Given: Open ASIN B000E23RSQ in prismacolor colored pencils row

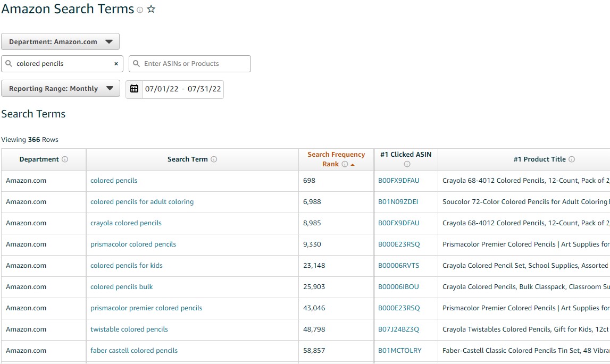Looking at the screenshot, I should click(x=399, y=244).
